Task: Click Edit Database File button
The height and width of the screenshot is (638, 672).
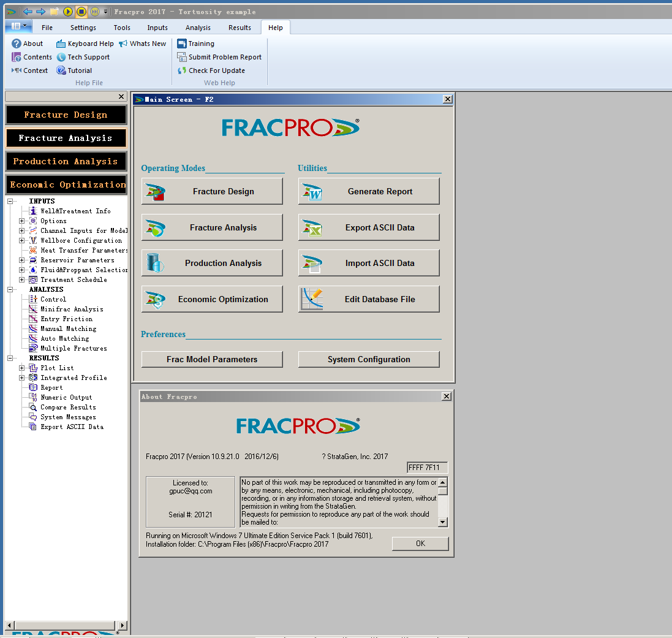Action: [x=369, y=299]
